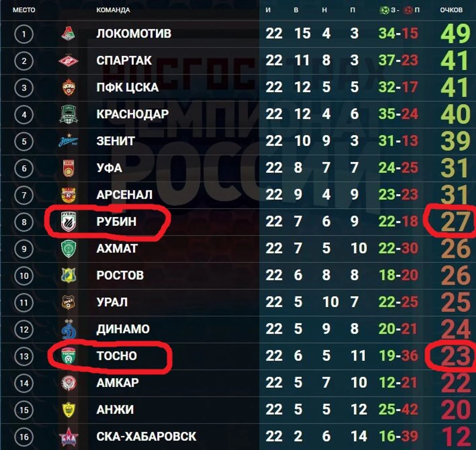
Task: Click the Arsenal club crest
Action: click(68, 195)
